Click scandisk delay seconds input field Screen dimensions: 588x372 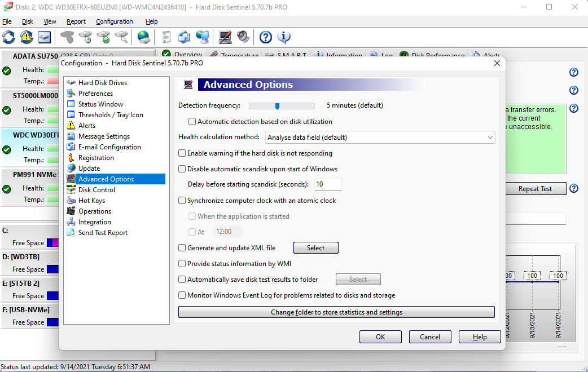pos(328,184)
